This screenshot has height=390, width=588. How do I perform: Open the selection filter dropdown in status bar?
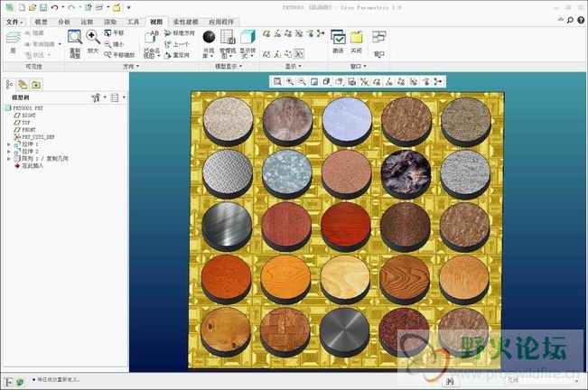tap(577, 381)
